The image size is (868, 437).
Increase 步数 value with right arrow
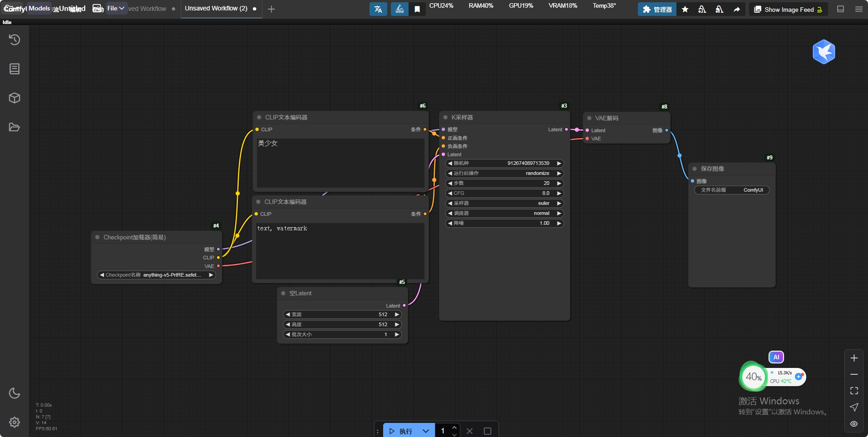point(559,183)
